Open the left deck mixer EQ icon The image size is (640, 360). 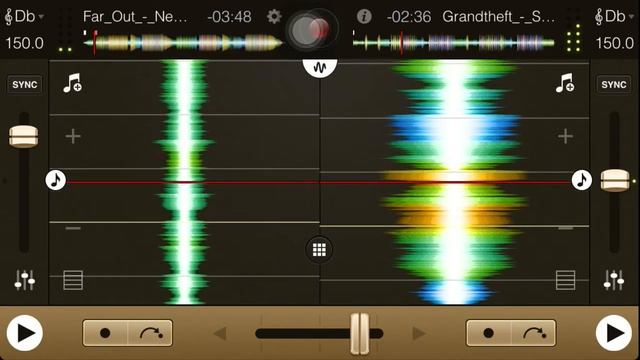pyautogui.click(x=24, y=280)
